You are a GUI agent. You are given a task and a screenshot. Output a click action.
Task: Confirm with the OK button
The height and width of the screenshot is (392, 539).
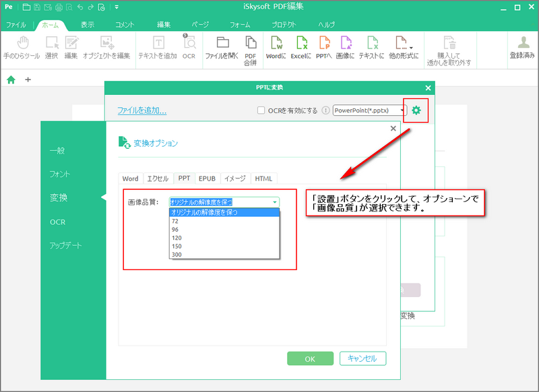(x=310, y=359)
